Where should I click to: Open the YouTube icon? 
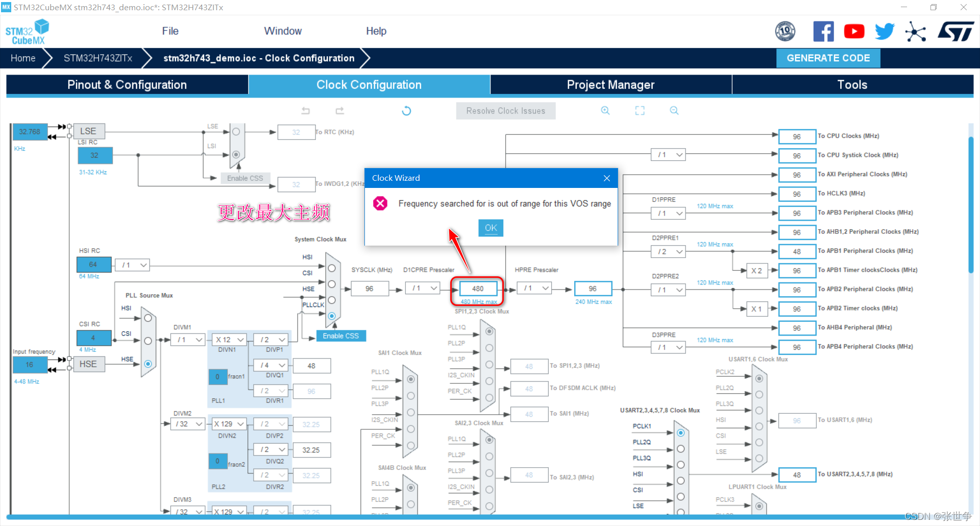click(854, 31)
